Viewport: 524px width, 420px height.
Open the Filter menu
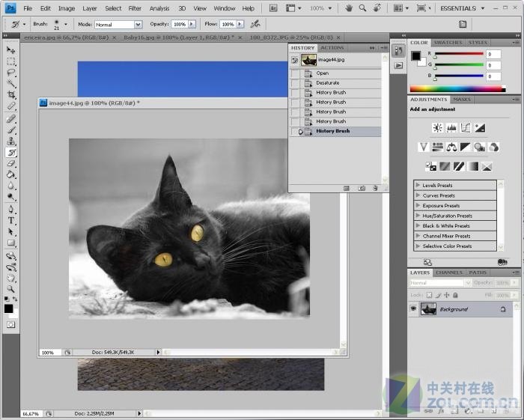click(x=135, y=8)
